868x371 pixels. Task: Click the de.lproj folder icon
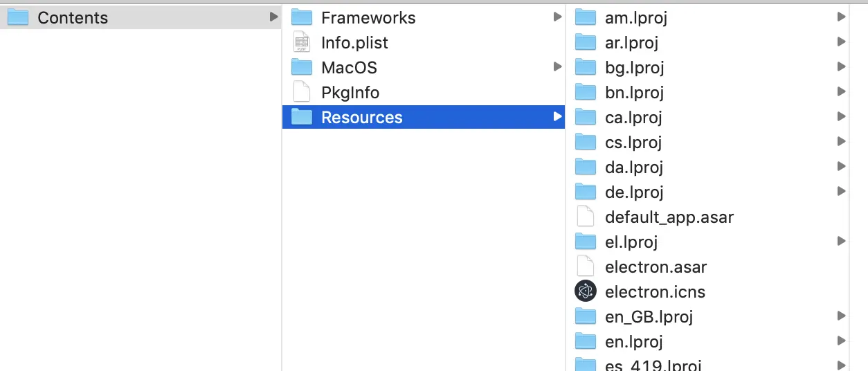click(586, 192)
